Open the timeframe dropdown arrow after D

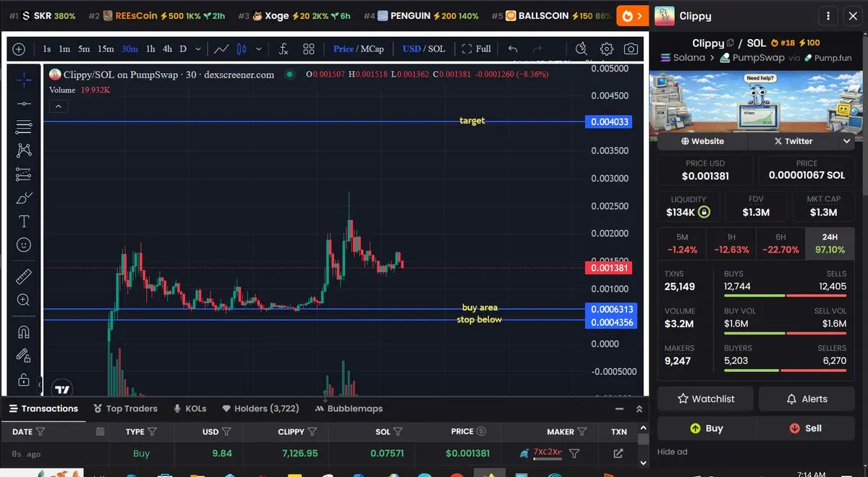coord(198,49)
